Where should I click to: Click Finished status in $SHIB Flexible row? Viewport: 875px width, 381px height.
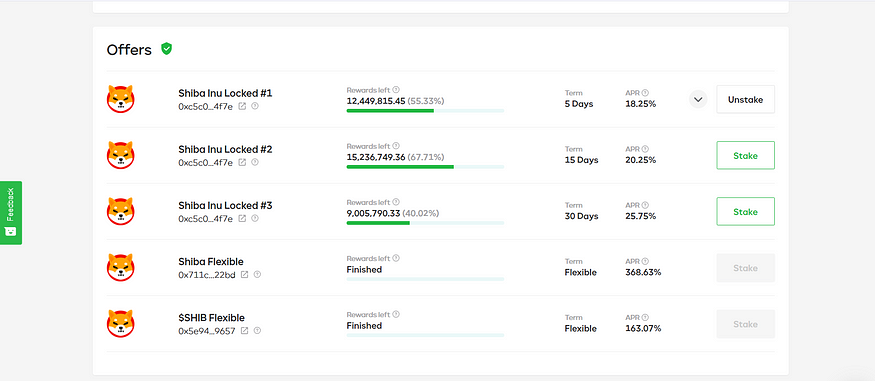364,326
